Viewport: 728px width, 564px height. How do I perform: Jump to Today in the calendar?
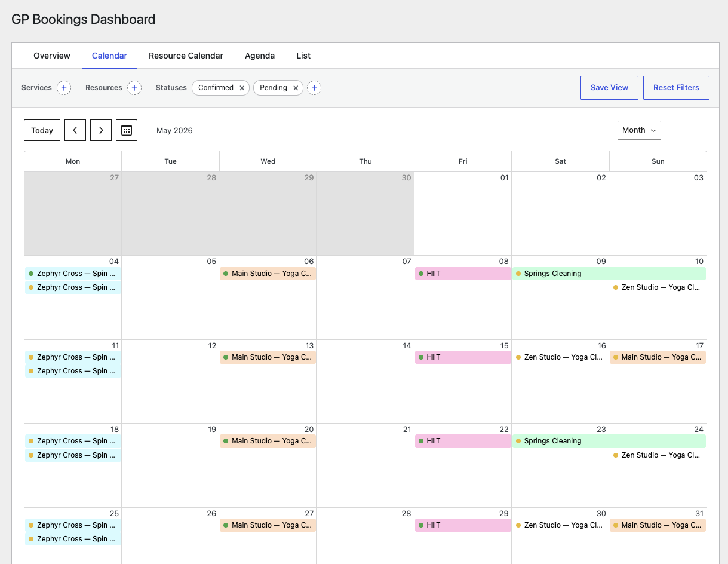(x=42, y=130)
